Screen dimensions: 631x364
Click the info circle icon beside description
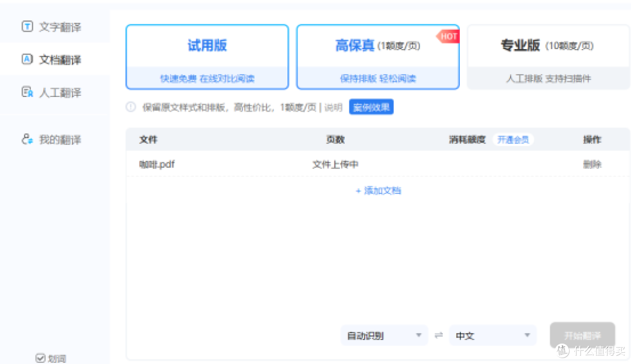point(131,107)
